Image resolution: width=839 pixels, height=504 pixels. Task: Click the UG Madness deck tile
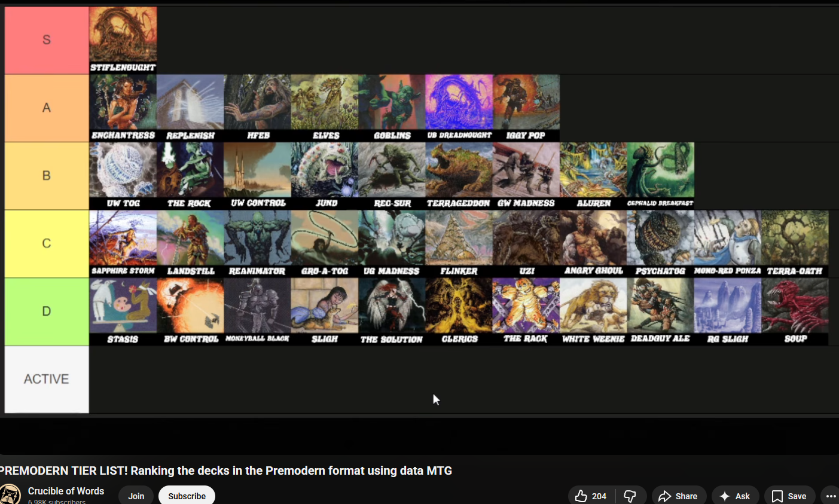[x=392, y=244]
